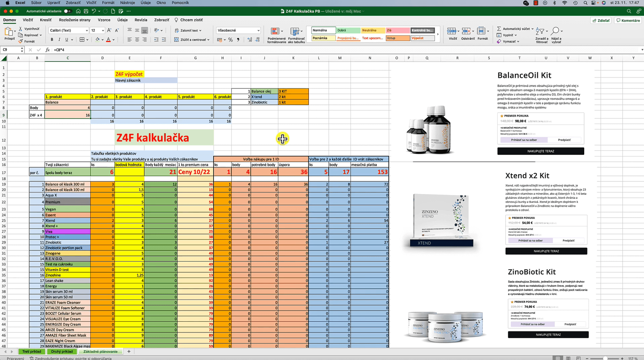Open the Súbor menu in macOS menu bar
644x360 pixels.
coord(36,3)
